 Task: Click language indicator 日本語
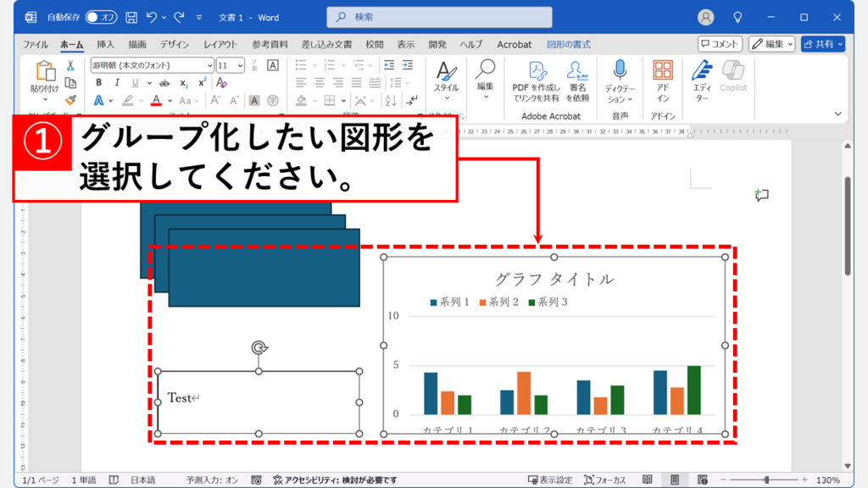(142, 480)
